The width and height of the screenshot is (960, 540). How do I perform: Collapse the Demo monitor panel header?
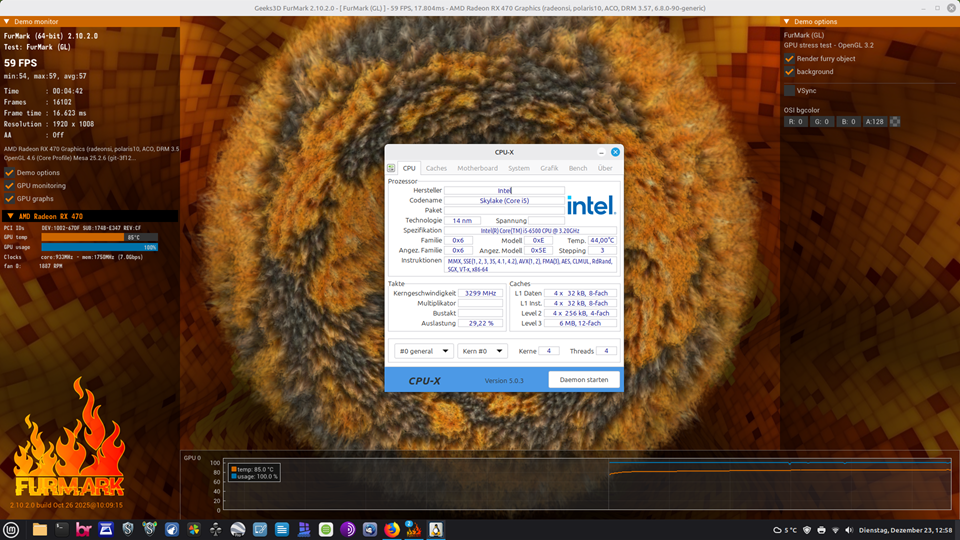coord(7,21)
